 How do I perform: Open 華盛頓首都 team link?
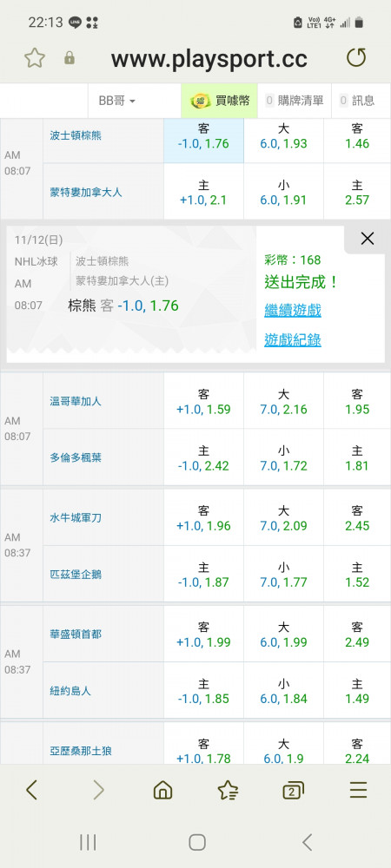click(76, 634)
